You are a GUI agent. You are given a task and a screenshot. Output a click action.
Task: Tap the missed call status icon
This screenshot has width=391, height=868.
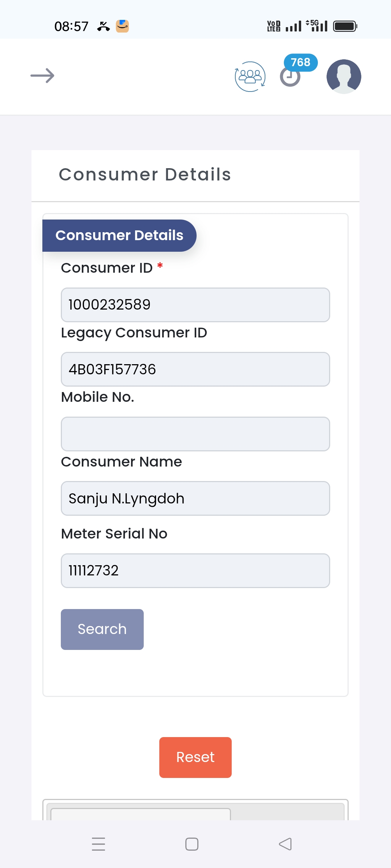tap(103, 26)
